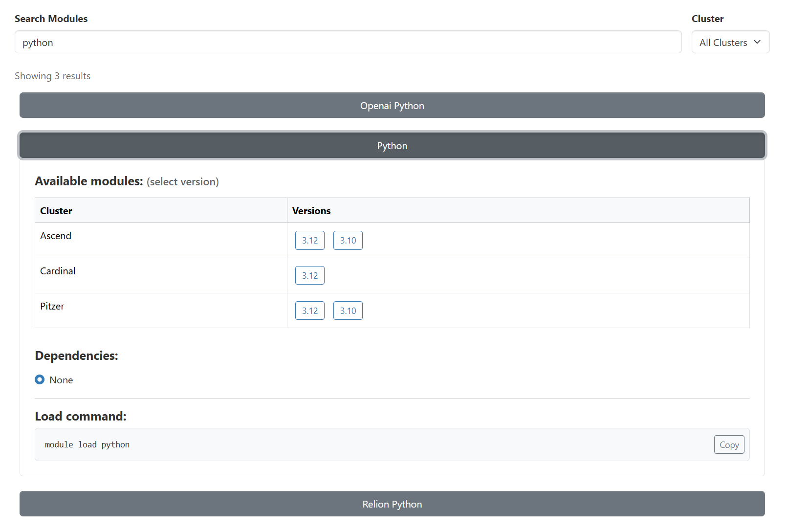
Task: Click the Versions column header
Action: coord(311,210)
